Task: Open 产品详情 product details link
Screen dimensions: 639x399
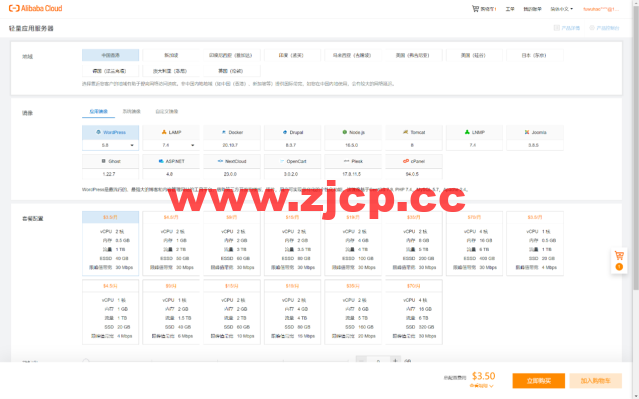Action: tap(566, 28)
